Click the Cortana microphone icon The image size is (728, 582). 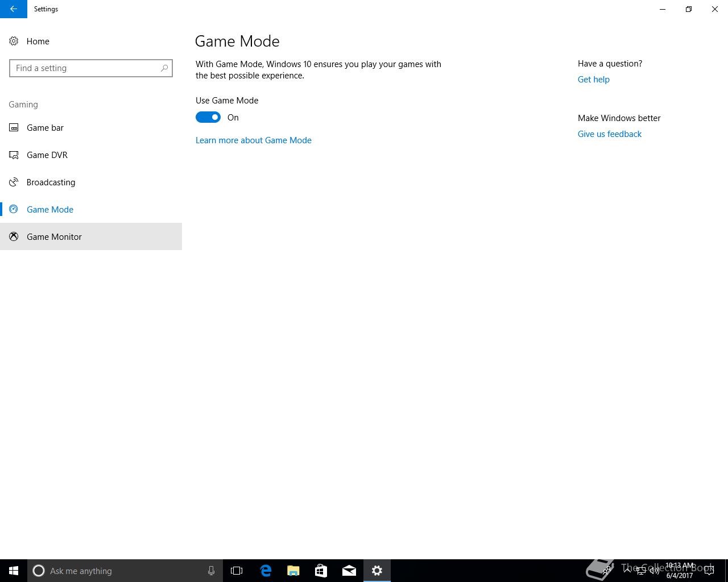[211, 571]
